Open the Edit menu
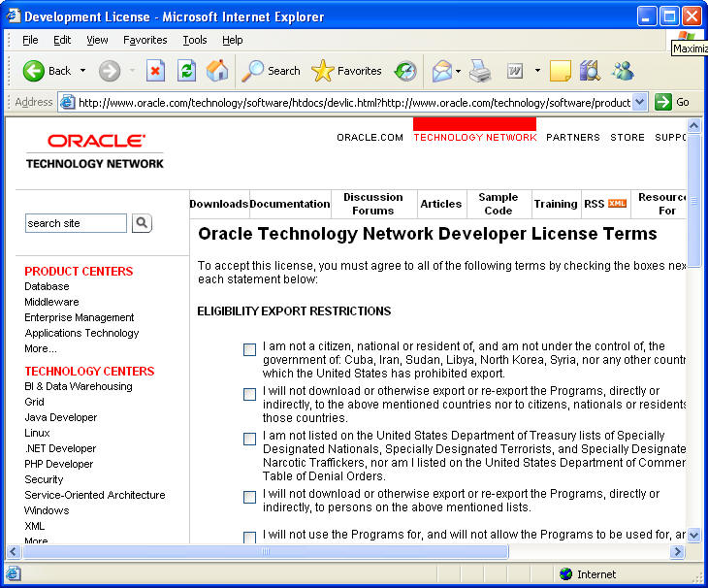 [62, 40]
